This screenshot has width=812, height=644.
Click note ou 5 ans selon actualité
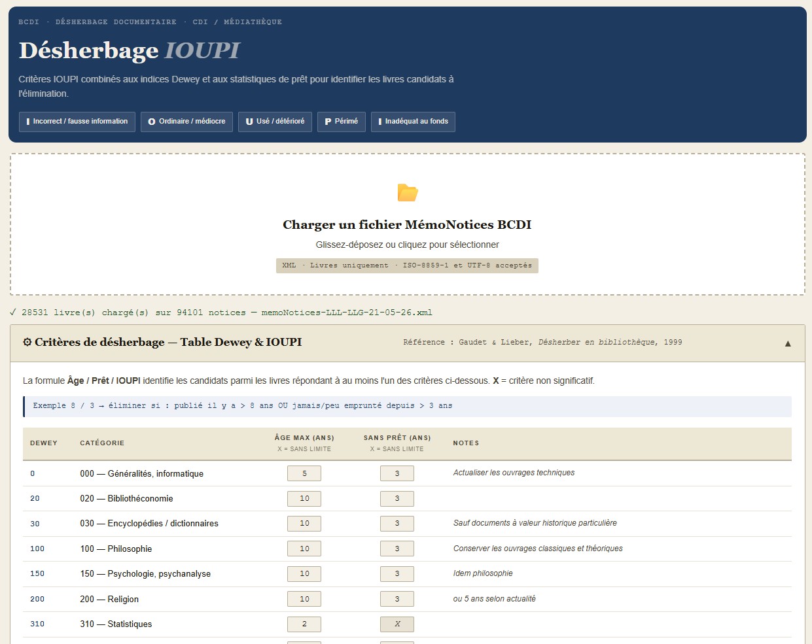tap(495, 599)
